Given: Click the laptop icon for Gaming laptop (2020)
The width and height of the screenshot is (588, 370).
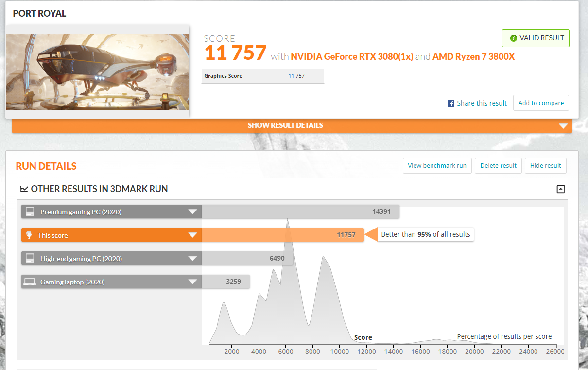Looking at the screenshot, I should click(30, 282).
